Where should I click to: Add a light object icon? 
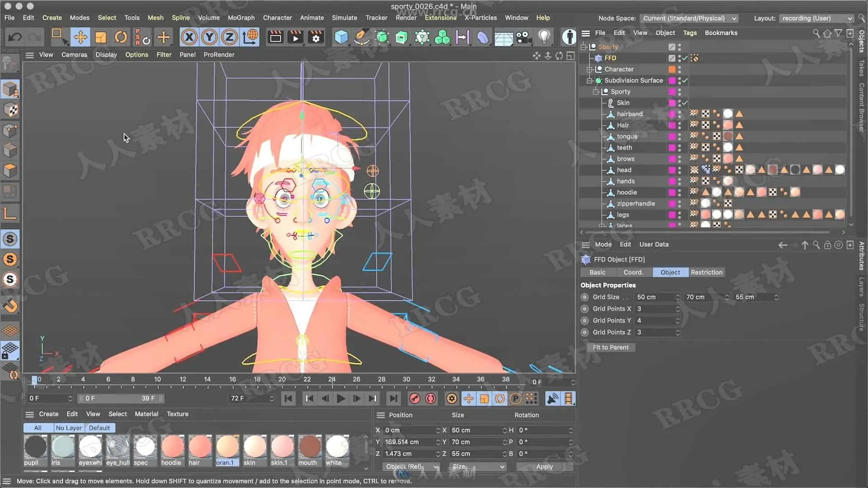(544, 37)
